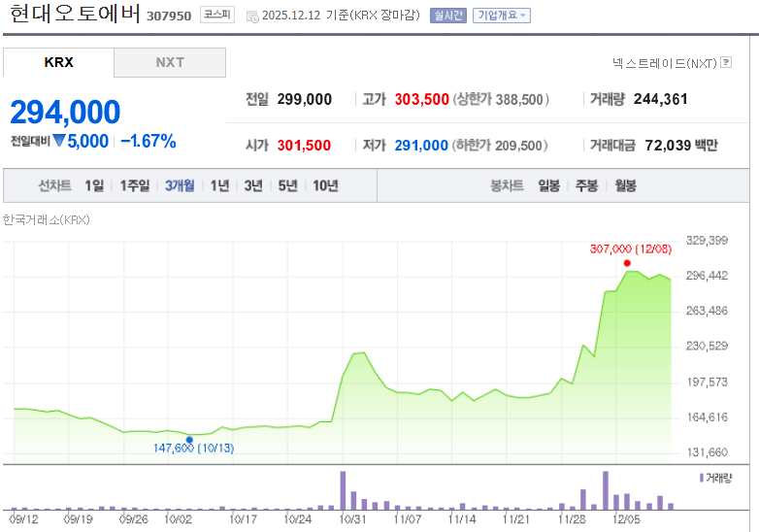Click the 12/05 date axis label
The height and width of the screenshot is (532, 759).
pos(626,519)
